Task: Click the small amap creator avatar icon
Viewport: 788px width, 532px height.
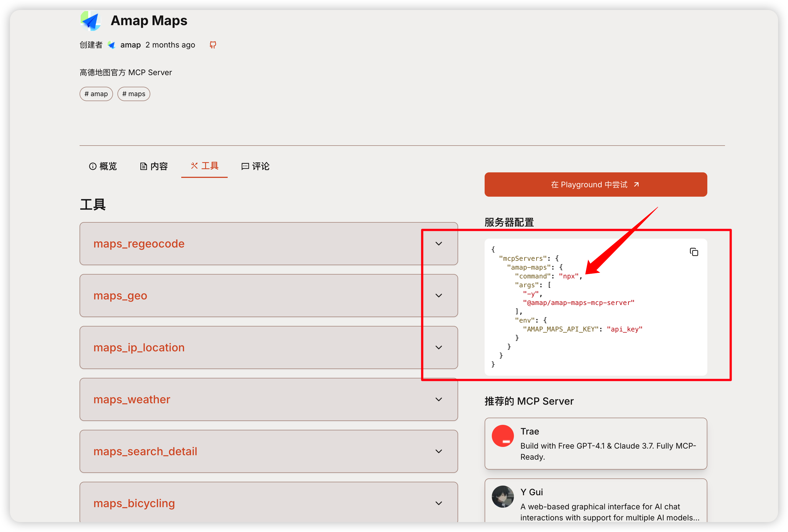Action: [112, 45]
